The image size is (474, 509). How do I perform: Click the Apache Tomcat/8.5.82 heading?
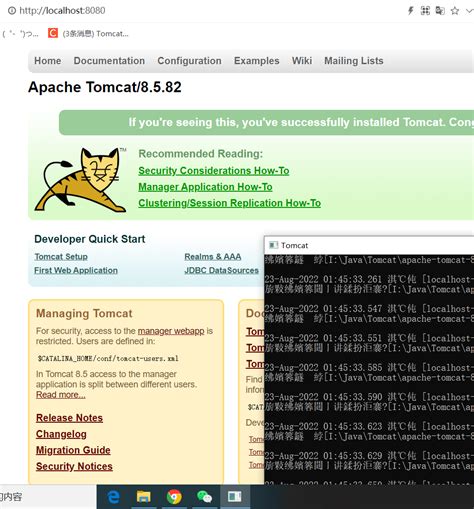point(105,87)
